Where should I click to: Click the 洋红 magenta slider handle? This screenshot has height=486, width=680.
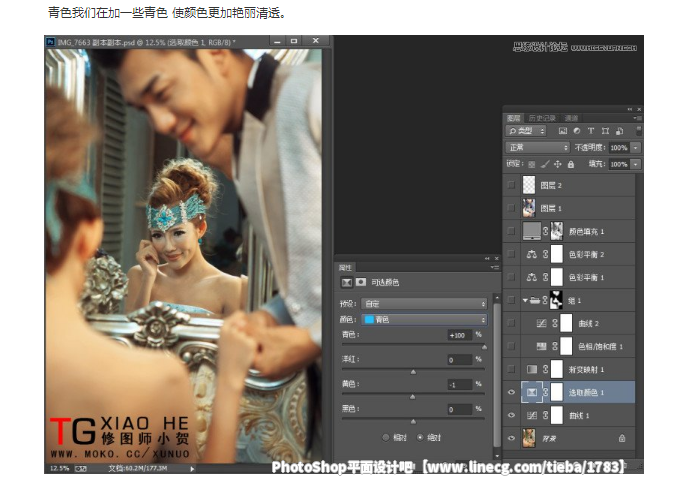413,372
